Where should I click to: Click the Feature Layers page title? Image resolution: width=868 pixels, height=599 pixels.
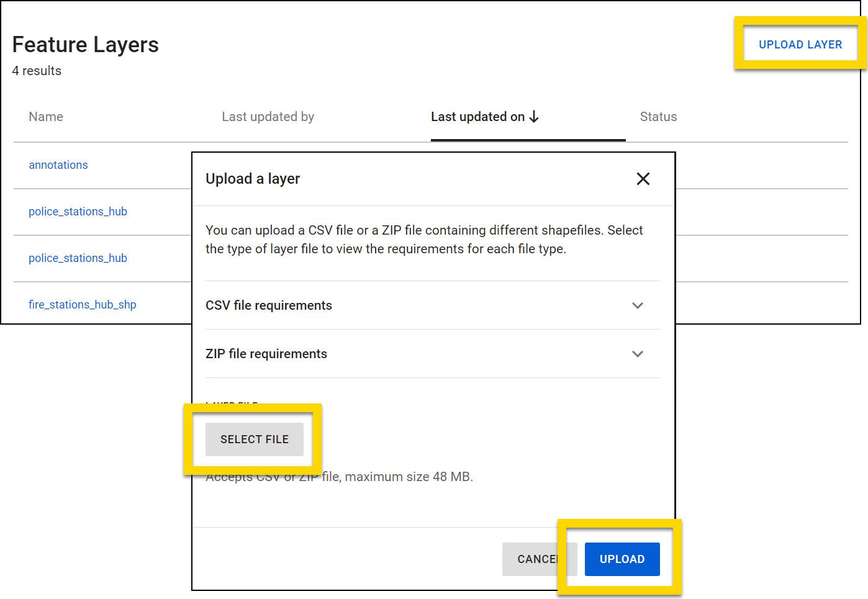coord(86,44)
